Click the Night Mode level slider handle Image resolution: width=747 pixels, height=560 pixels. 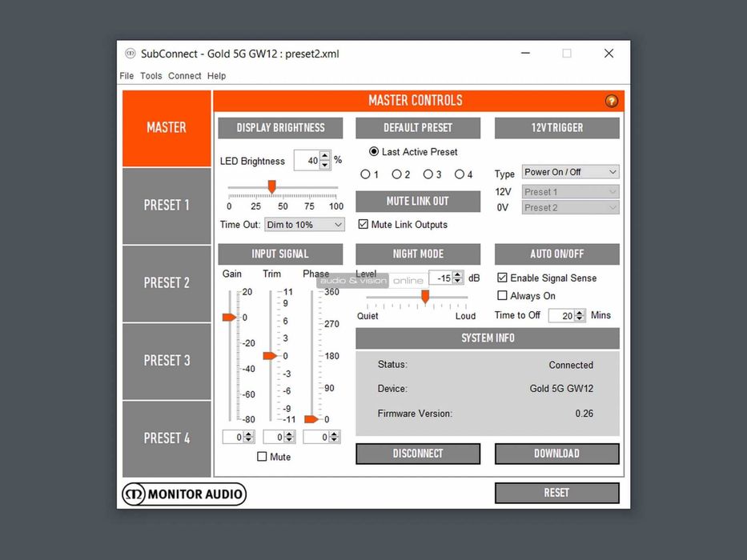point(425,297)
